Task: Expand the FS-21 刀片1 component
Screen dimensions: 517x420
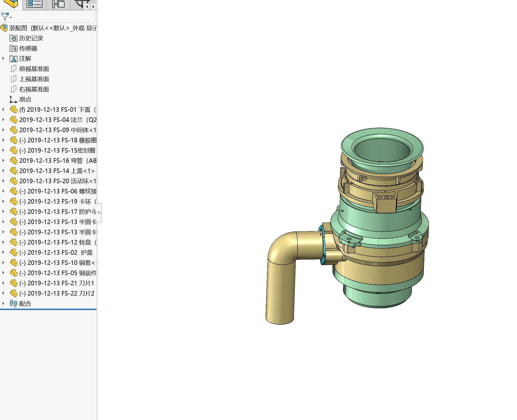Action: click(3, 283)
